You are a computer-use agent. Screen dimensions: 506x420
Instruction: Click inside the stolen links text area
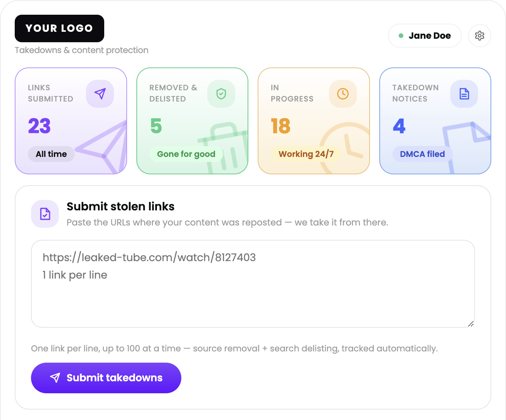click(253, 284)
